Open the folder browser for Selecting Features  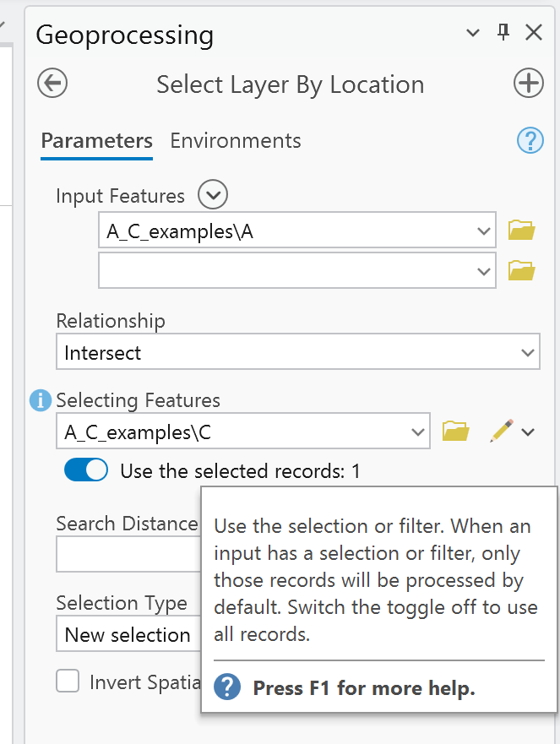(457, 431)
